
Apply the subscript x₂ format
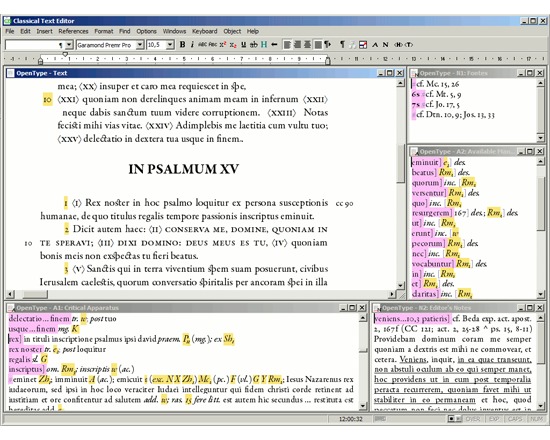click(233, 45)
